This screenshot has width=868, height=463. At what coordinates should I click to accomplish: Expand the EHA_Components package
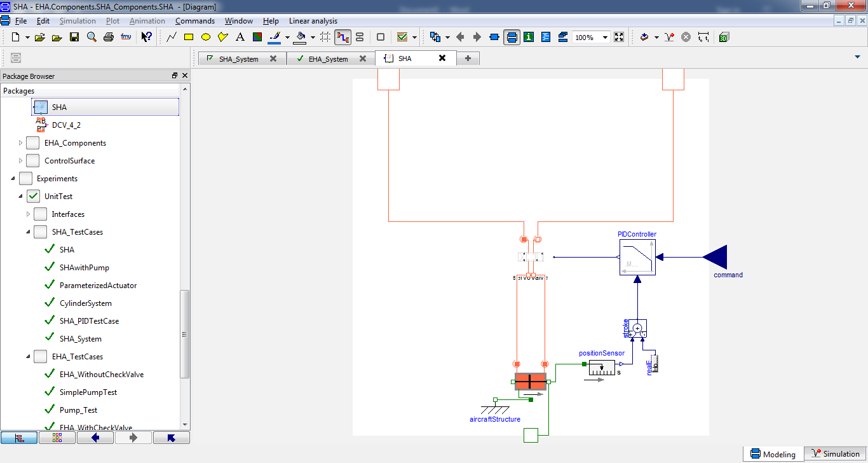pos(21,143)
